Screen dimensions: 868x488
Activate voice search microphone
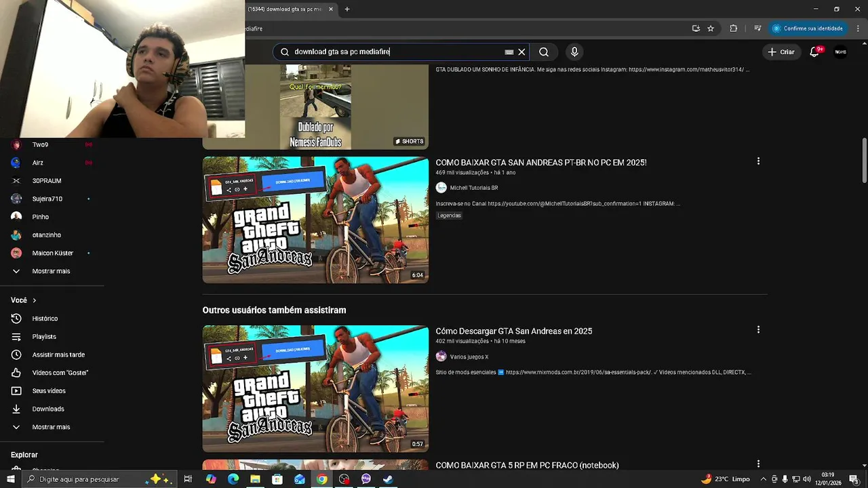pos(574,52)
